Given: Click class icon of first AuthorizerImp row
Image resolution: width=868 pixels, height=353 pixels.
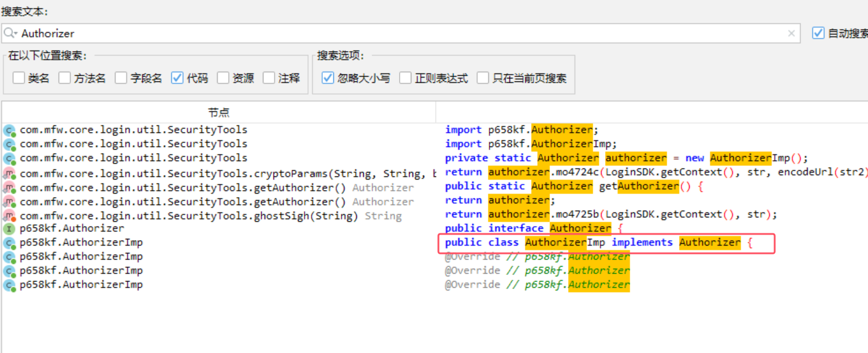Looking at the screenshot, I should coord(9,243).
